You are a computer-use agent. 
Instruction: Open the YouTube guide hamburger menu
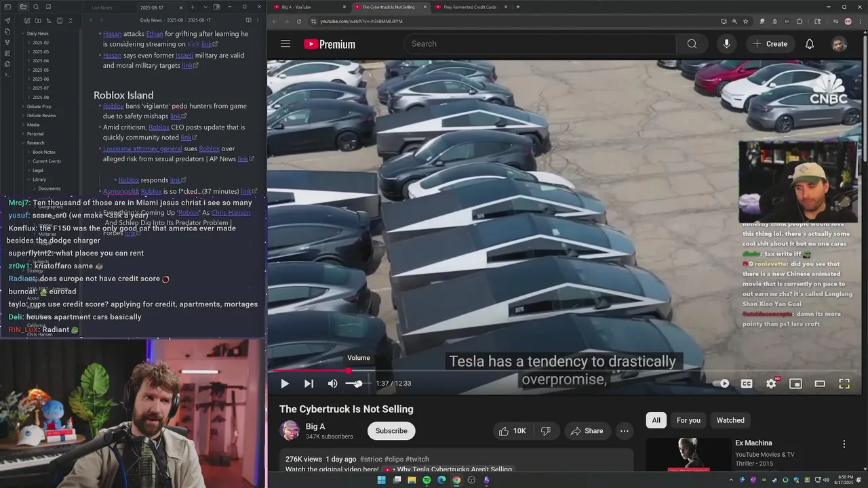point(285,44)
